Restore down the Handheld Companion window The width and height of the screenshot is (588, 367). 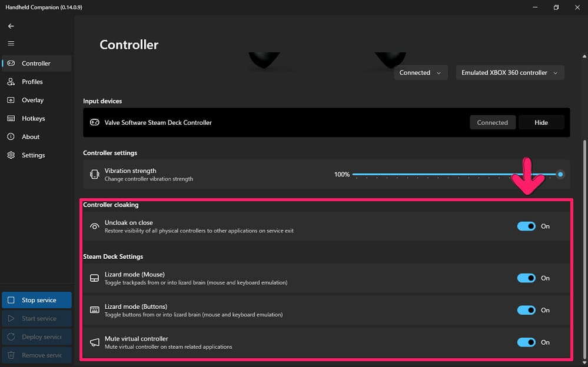tap(556, 8)
